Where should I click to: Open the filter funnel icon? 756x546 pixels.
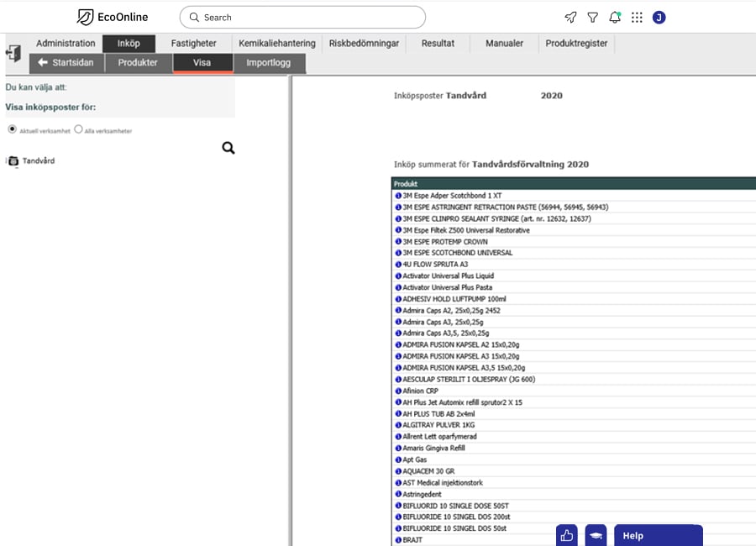point(593,17)
